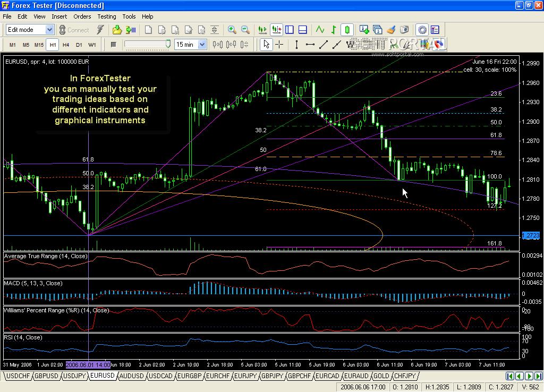Click the paintbrush clear icon
The image size is (544, 392).
pyautogui.click(x=391, y=30)
